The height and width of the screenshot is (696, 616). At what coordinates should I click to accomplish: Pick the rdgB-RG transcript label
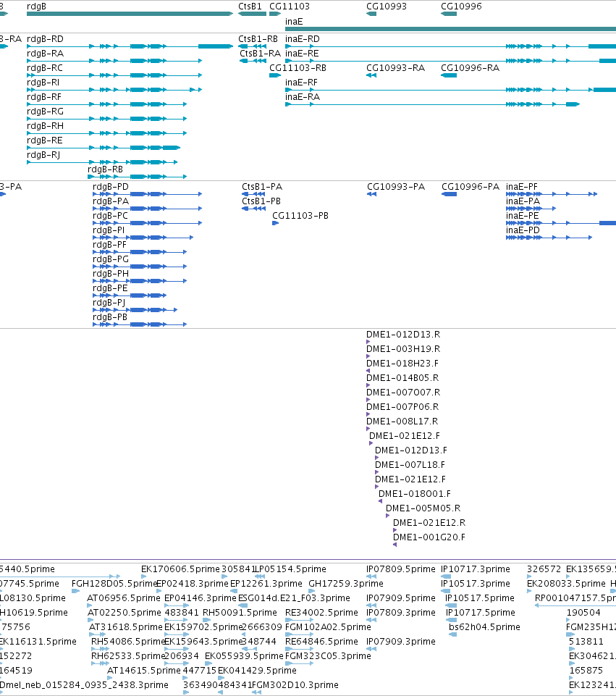(x=45, y=112)
